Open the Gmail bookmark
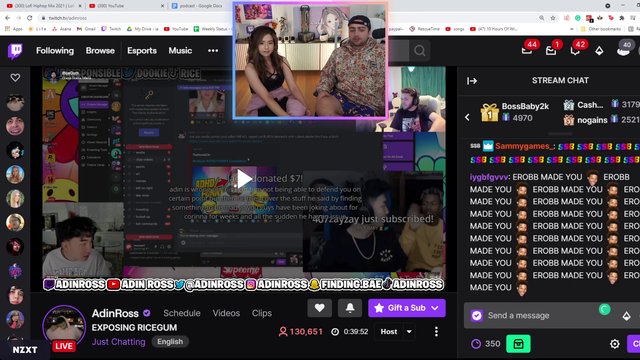This screenshot has height=360, width=640. click(86, 29)
